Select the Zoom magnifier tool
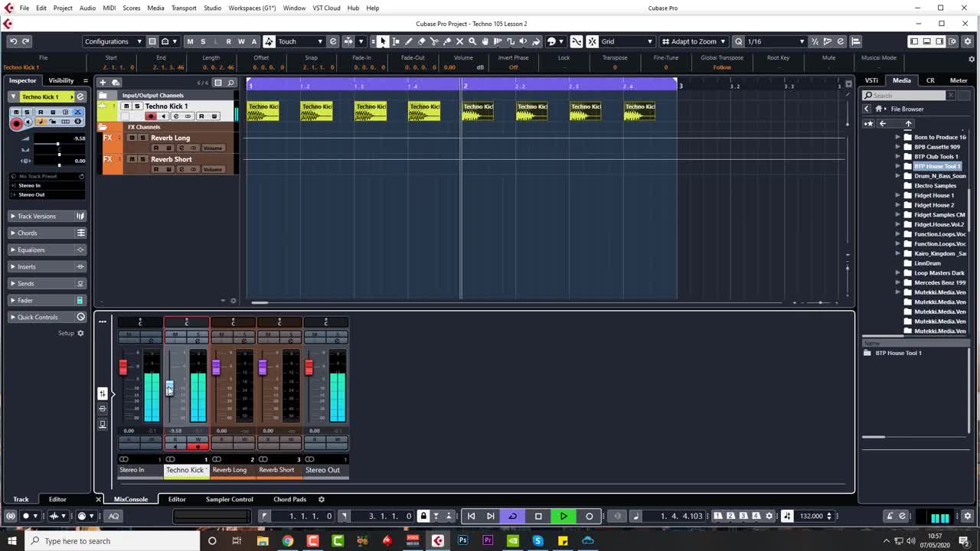980x551 pixels. tap(472, 41)
